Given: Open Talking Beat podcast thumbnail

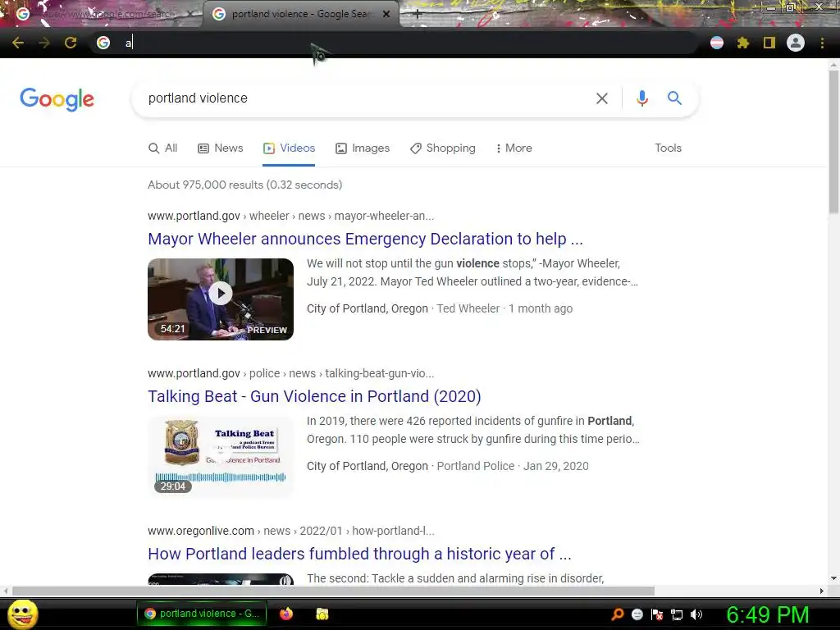Looking at the screenshot, I should point(221,456).
